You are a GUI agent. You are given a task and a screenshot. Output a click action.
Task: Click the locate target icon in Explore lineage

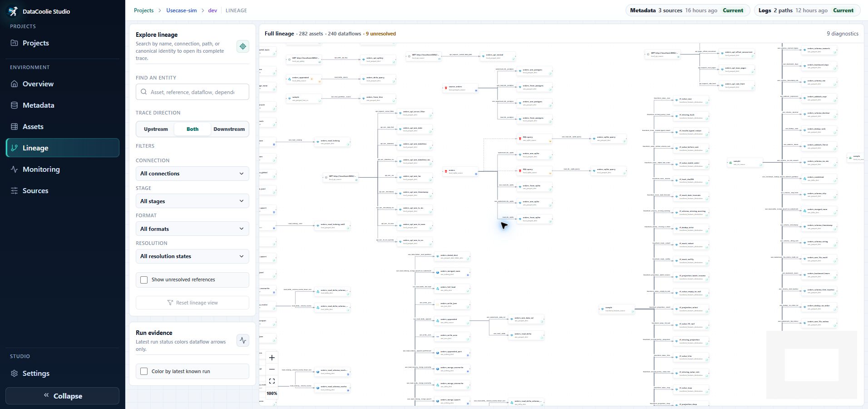[x=243, y=46]
